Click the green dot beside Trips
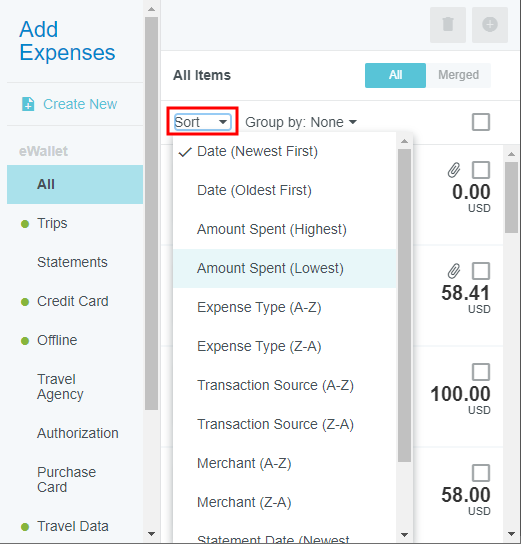 point(25,224)
